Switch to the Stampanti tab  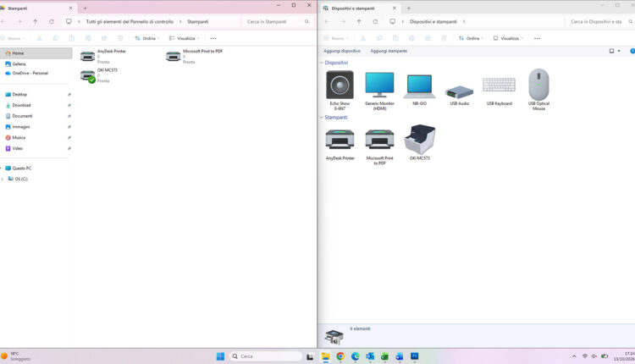pyautogui.click(x=36, y=8)
